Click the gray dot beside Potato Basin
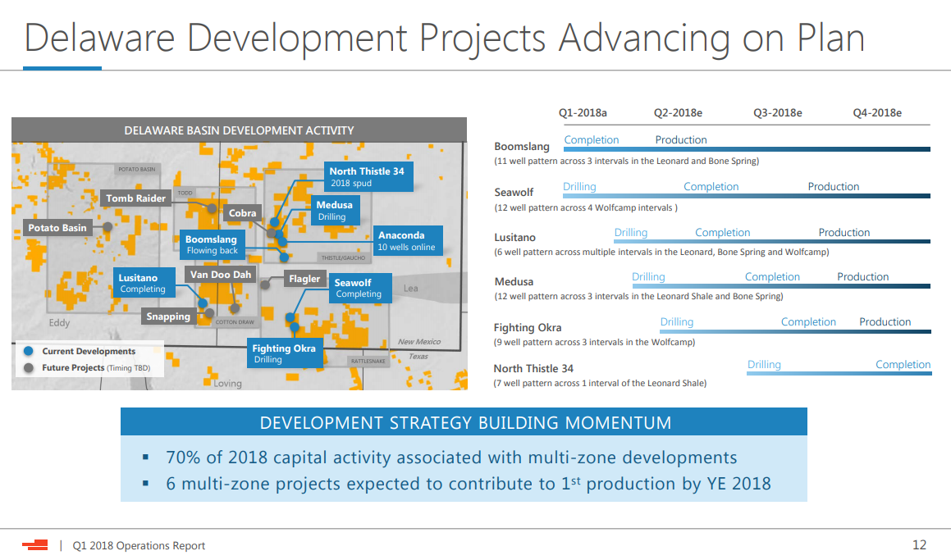 (107, 226)
